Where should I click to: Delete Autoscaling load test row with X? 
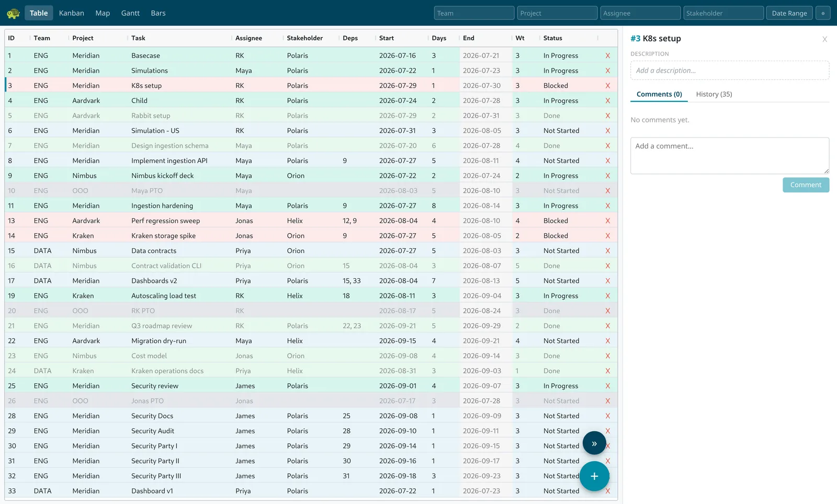[x=607, y=296]
